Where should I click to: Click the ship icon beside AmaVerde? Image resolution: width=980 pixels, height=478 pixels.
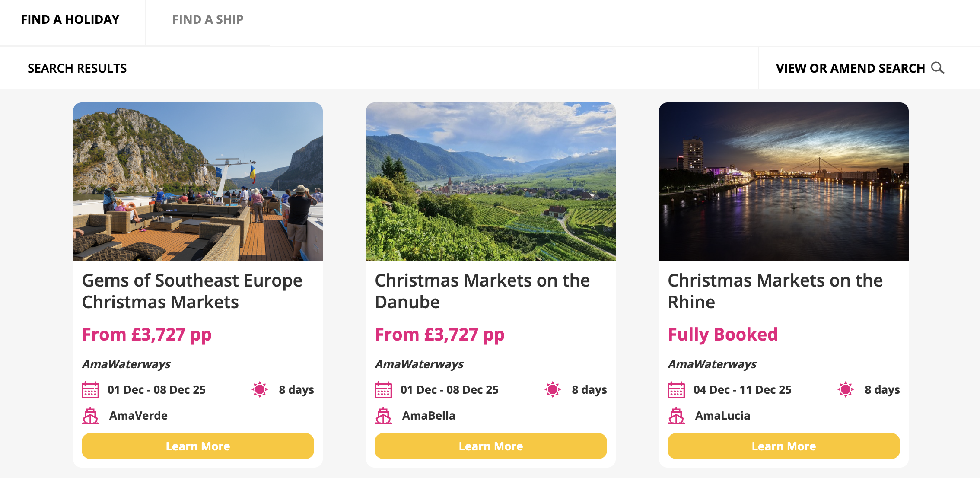tap(90, 416)
